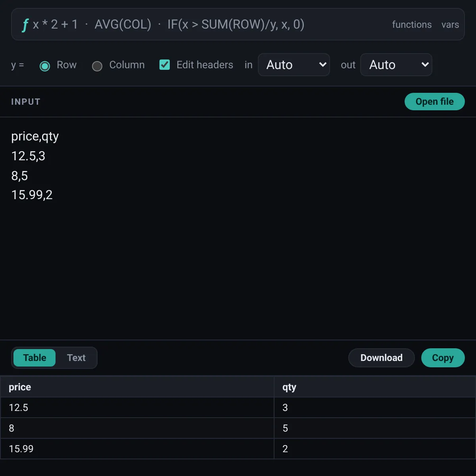The height and width of the screenshot is (476, 476).
Task: Open the vars reference link
Action: tap(450, 25)
